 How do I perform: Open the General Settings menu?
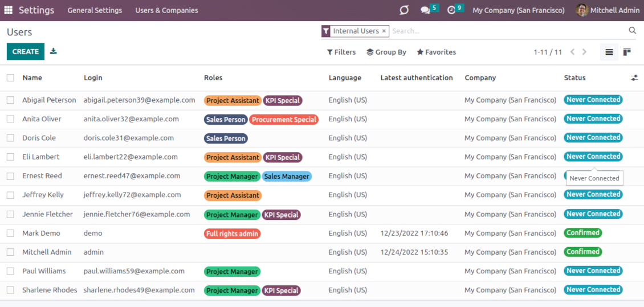pyautogui.click(x=95, y=10)
